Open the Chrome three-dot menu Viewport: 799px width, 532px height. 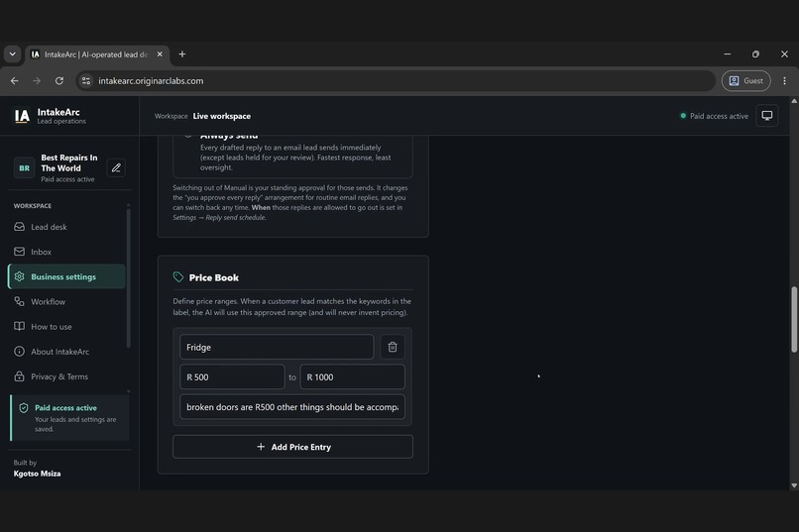[x=785, y=81]
